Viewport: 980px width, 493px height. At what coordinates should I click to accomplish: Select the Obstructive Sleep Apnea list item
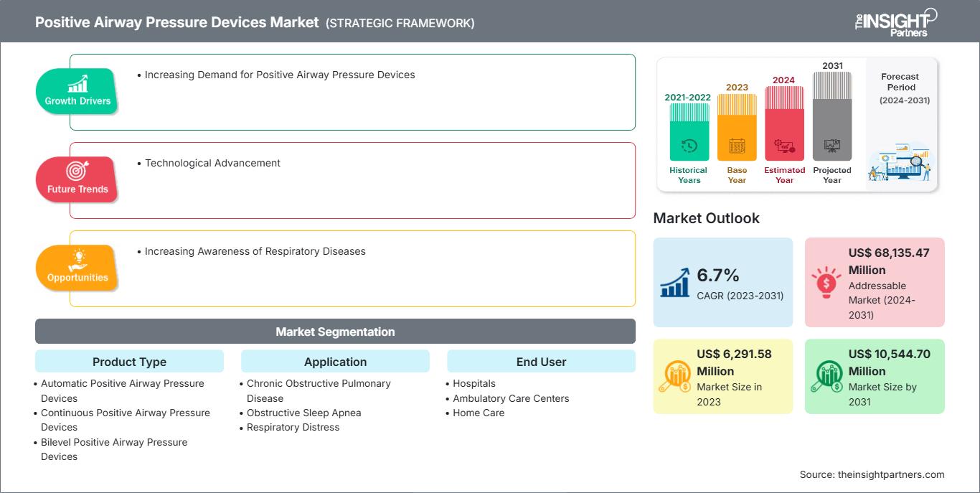[304, 413]
